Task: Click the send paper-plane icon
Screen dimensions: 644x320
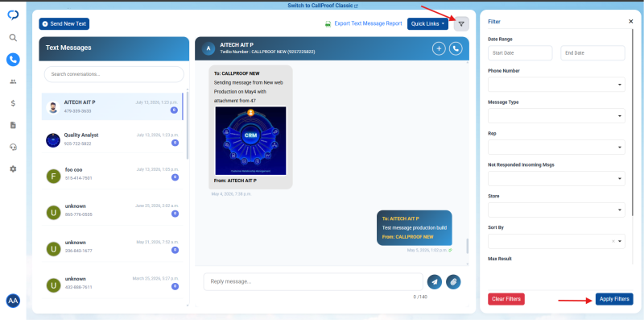Action: click(435, 282)
